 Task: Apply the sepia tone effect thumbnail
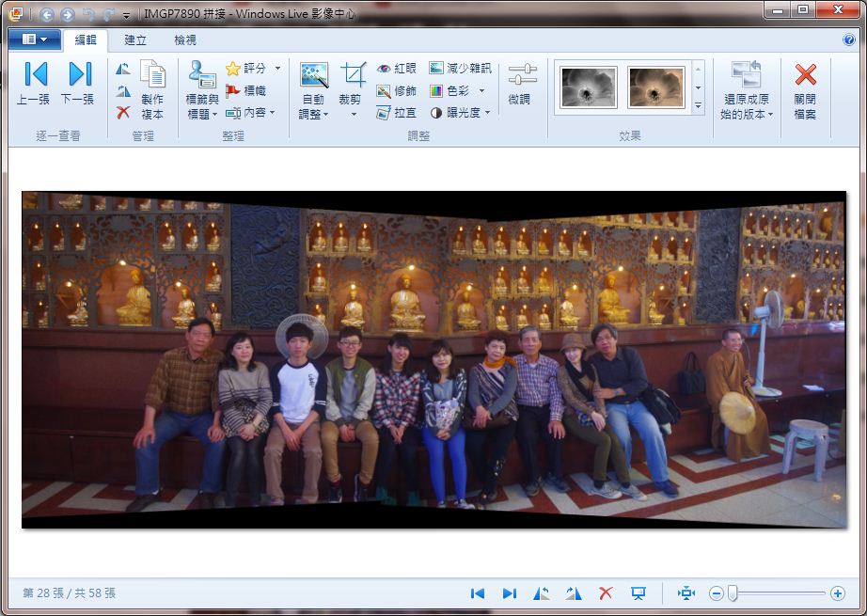(656, 87)
